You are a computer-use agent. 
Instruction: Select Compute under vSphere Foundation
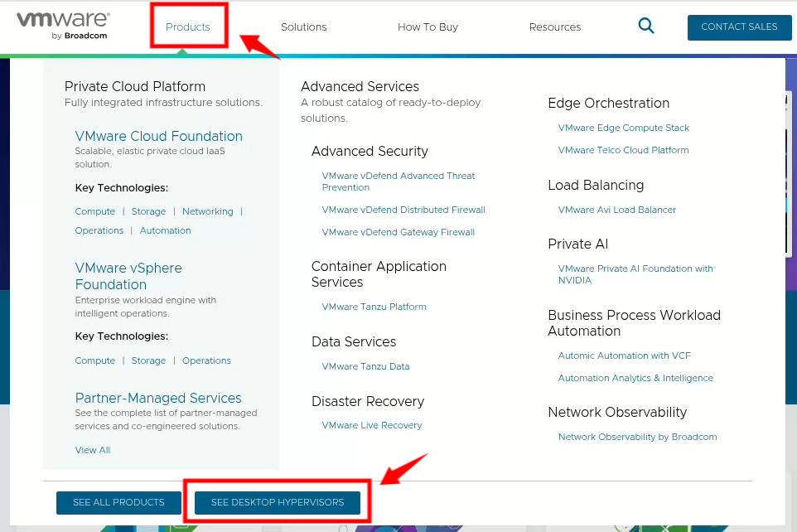(95, 360)
